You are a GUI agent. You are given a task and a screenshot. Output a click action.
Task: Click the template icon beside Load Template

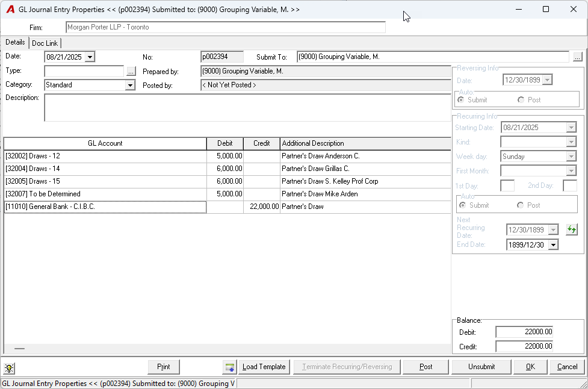click(x=229, y=367)
